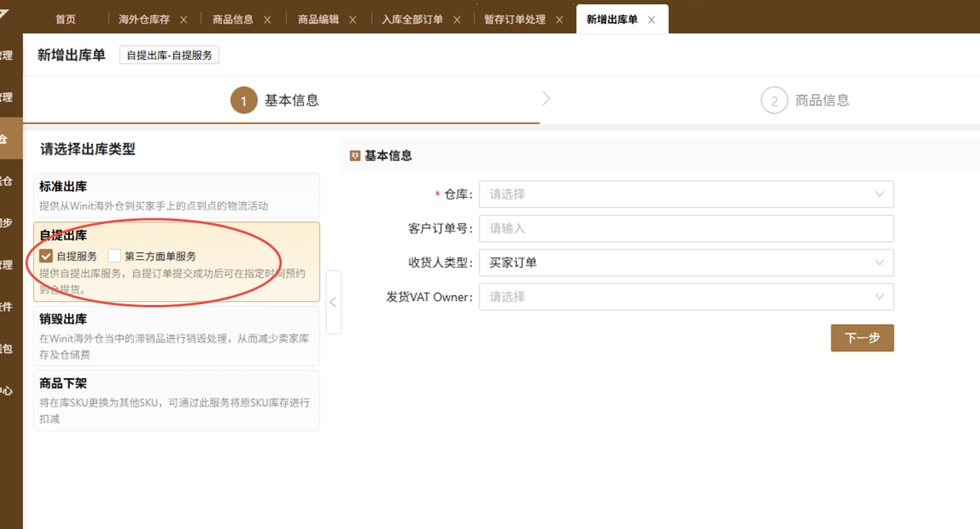The height and width of the screenshot is (529, 980).
Task: Click the 下一步 button
Action: [862, 338]
